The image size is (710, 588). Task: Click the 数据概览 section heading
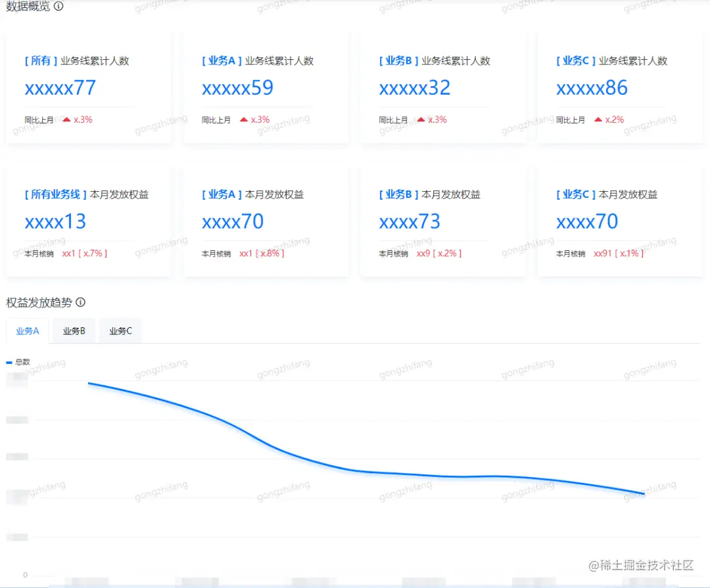pyautogui.click(x=28, y=6)
